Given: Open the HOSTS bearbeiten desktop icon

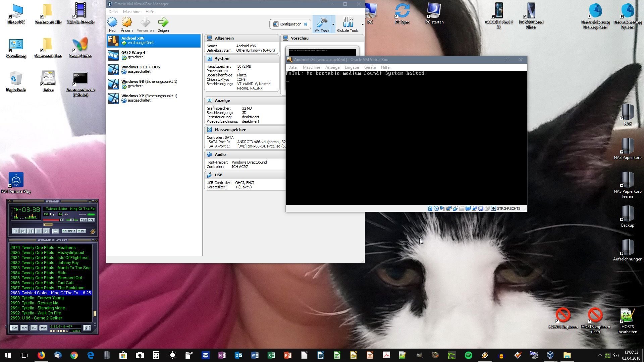Looking at the screenshot, I should 628,321.
